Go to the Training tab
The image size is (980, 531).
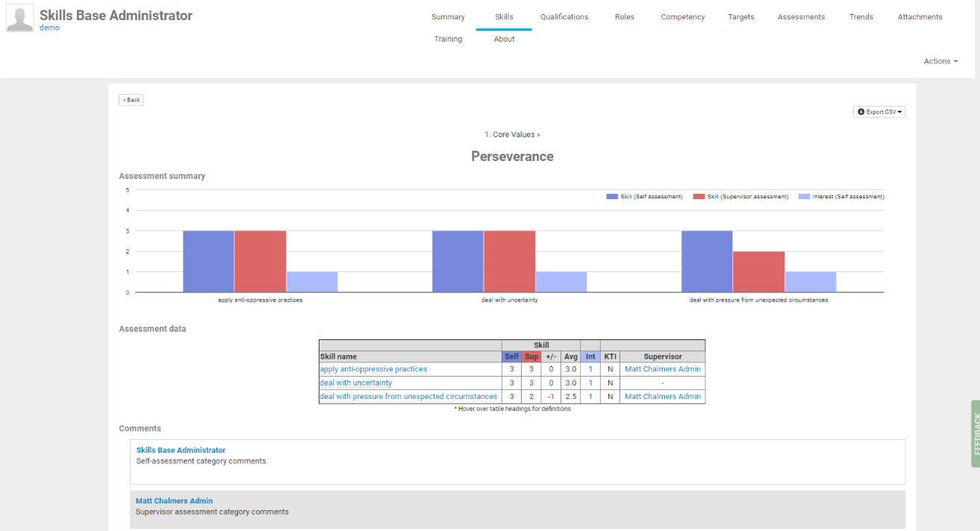[448, 40]
